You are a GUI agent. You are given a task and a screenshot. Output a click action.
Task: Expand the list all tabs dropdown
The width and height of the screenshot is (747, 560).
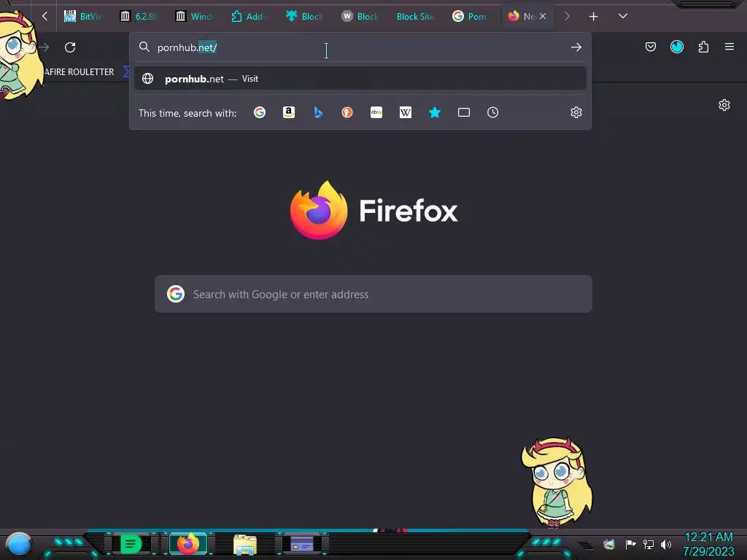pos(623,16)
